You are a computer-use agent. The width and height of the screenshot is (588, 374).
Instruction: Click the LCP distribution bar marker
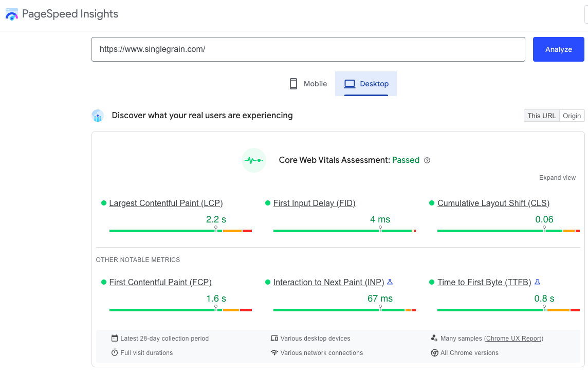(216, 229)
